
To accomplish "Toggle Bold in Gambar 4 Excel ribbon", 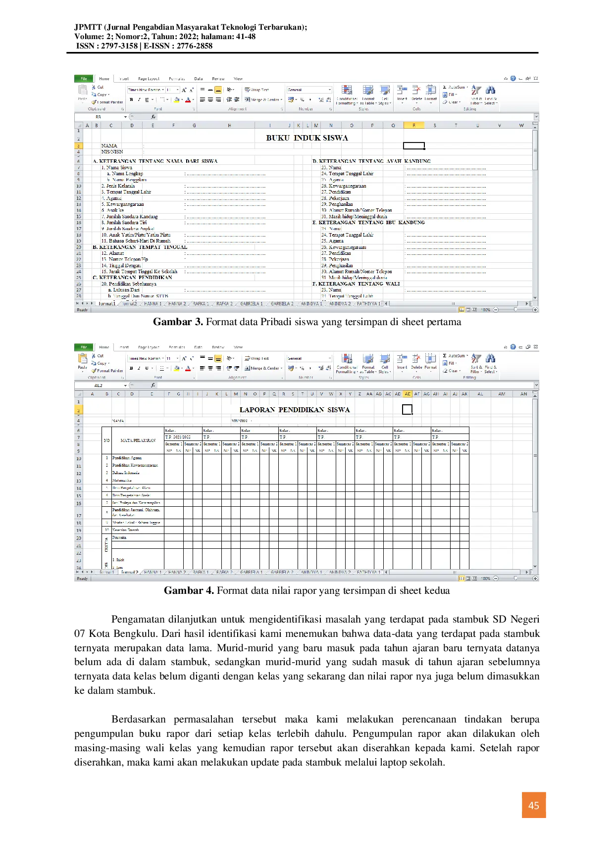I will tap(131, 369).
